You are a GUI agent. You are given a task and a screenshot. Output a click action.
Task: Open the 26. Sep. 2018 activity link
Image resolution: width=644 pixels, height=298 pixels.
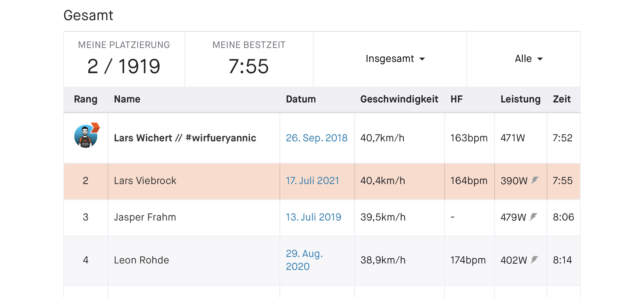pyautogui.click(x=316, y=138)
